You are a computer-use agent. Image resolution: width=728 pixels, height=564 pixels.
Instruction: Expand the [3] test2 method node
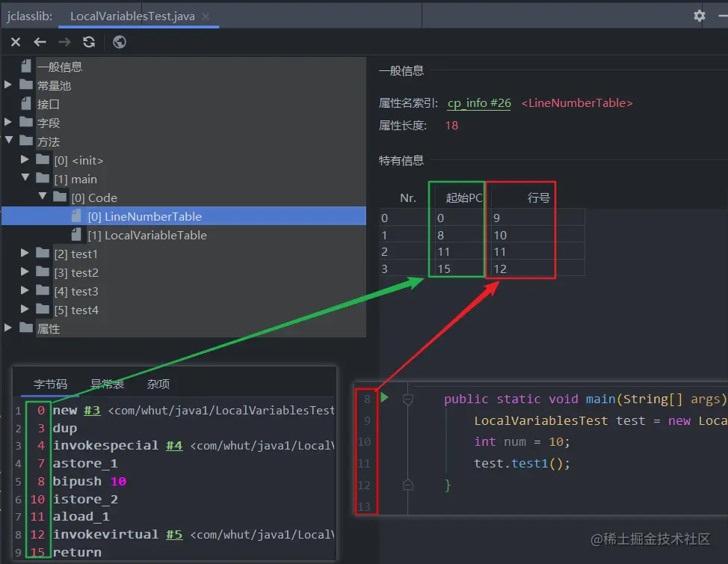[x=25, y=272]
